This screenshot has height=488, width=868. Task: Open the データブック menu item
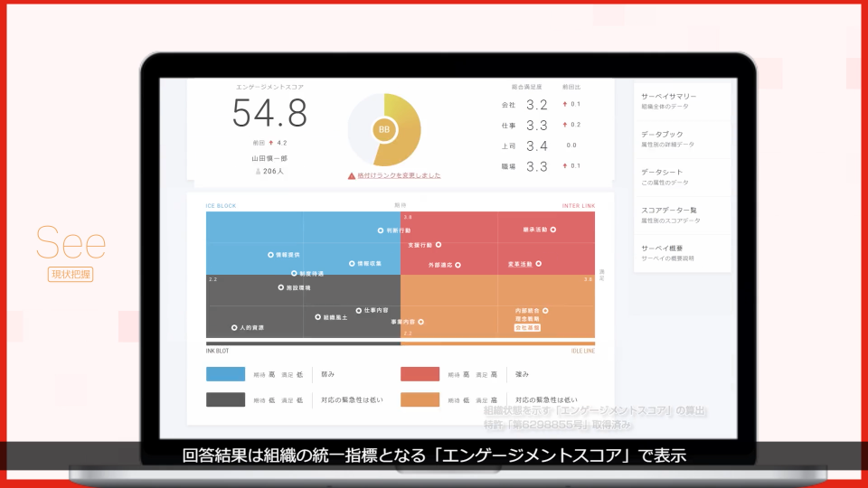[682, 139]
